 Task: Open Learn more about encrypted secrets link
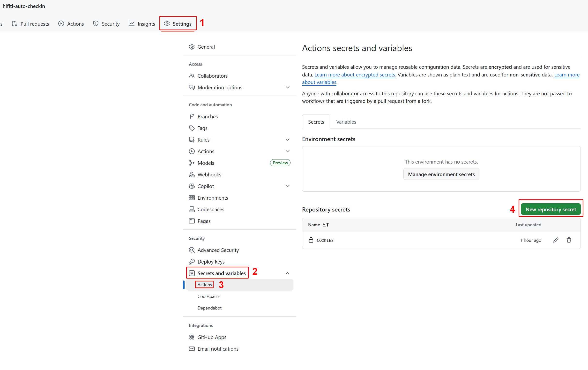(x=355, y=75)
